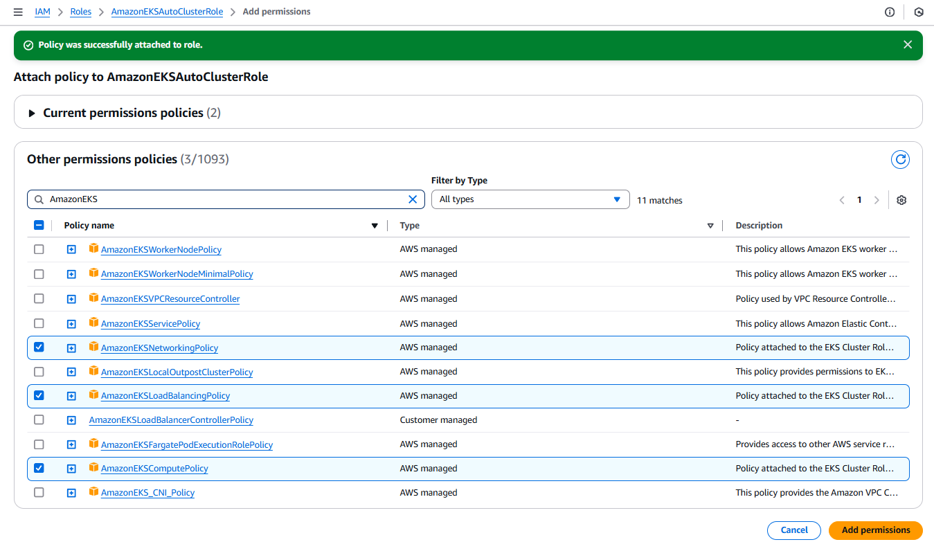The height and width of the screenshot is (560, 934).
Task: Expand AmazonEKSFargatePodExecutionRolePolicy row details
Action: pyautogui.click(x=71, y=445)
